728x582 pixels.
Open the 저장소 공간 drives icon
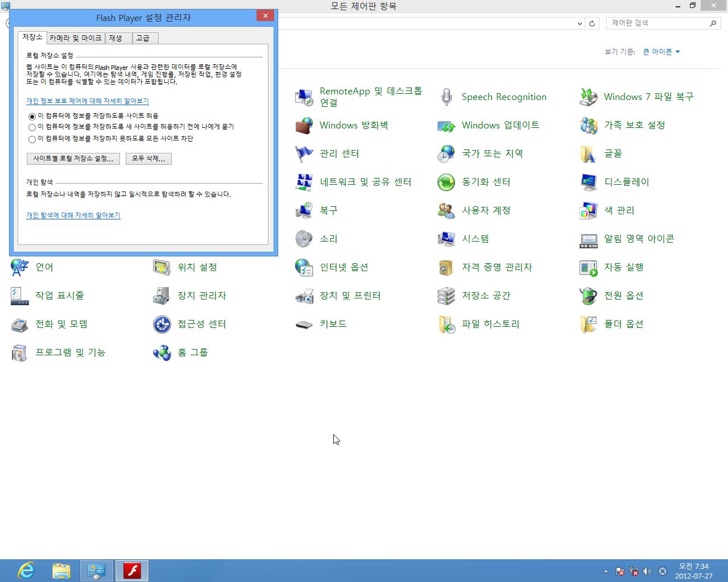(x=446, y=296)
